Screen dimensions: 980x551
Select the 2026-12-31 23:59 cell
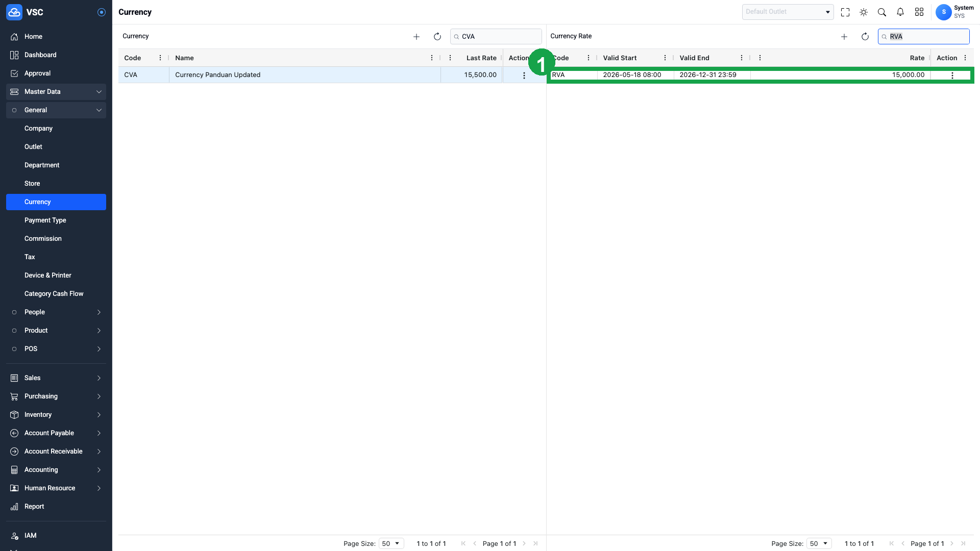coord(712,75)
